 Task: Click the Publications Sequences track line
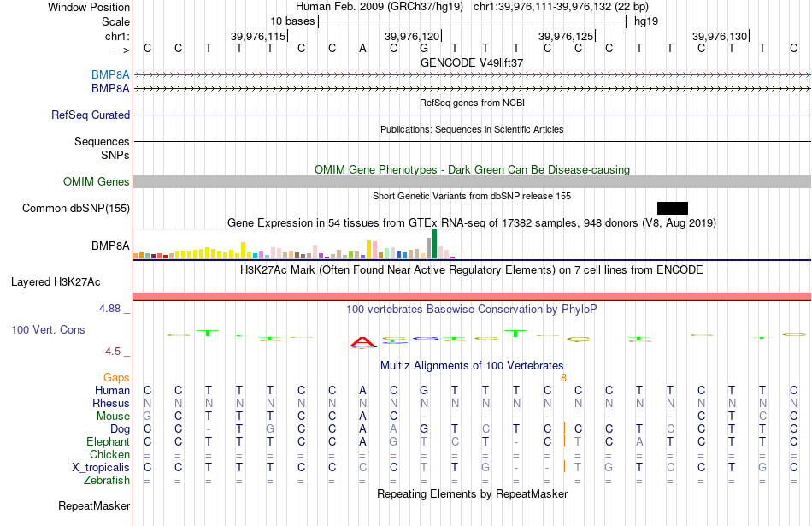point(473,141)
